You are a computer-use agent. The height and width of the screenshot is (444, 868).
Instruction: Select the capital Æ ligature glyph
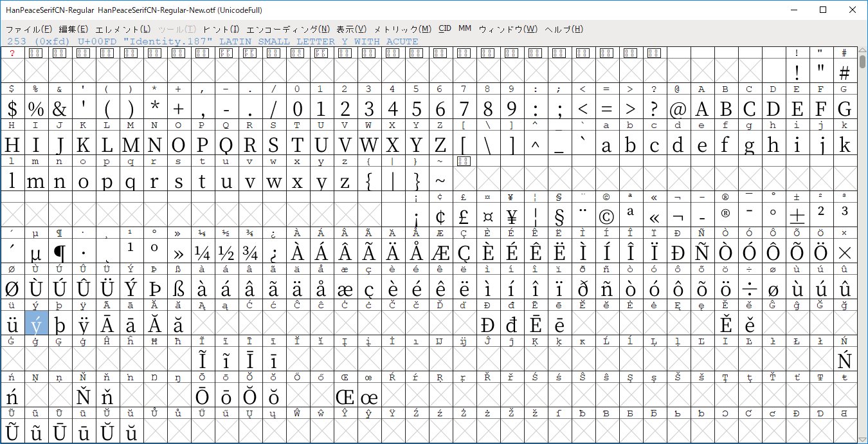coord(440,252)
